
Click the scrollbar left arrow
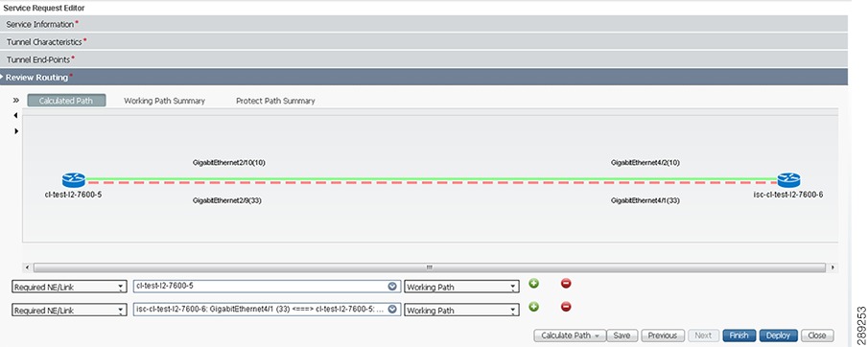pyautogui.click(x=27, y=267)
